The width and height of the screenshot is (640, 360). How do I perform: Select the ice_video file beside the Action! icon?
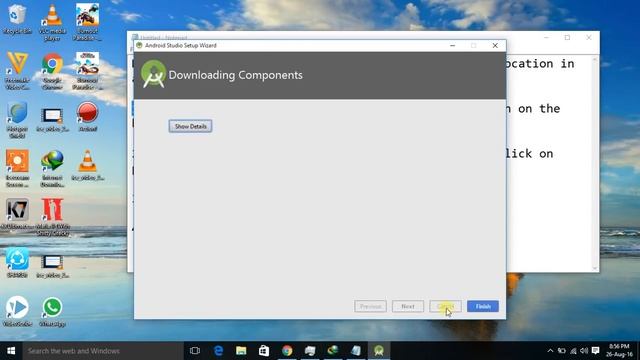pos(52,120)
